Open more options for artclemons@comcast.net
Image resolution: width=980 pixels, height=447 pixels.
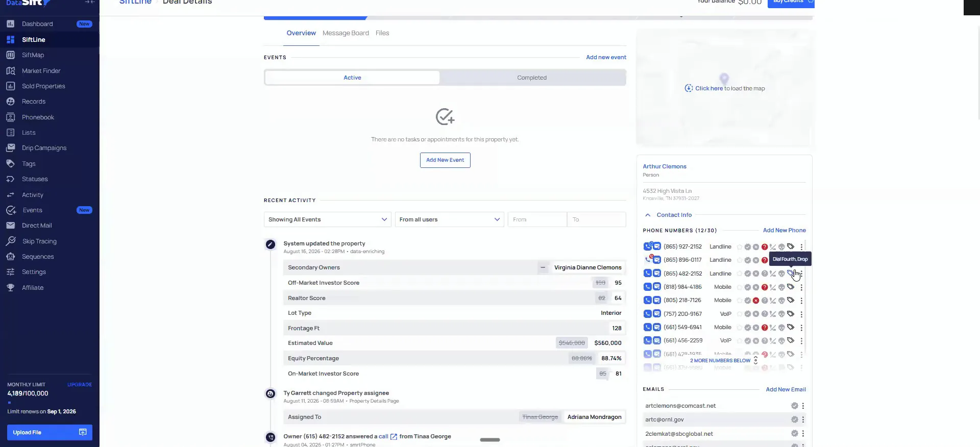click(803, 406)
